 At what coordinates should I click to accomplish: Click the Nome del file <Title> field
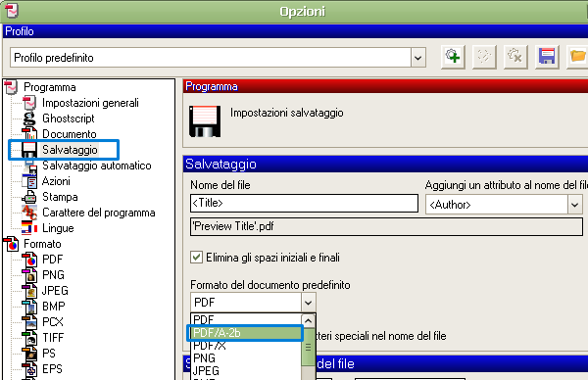(x=304, y=203)
